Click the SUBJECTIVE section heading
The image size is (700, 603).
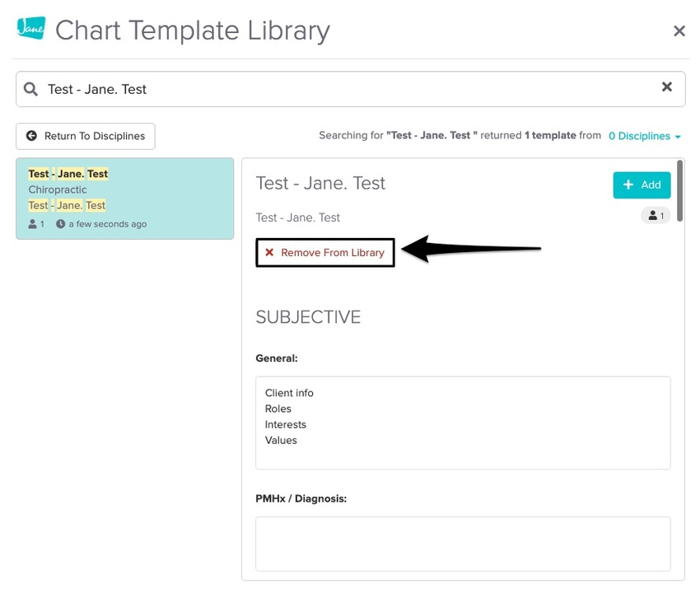click(x=308, y=317)
